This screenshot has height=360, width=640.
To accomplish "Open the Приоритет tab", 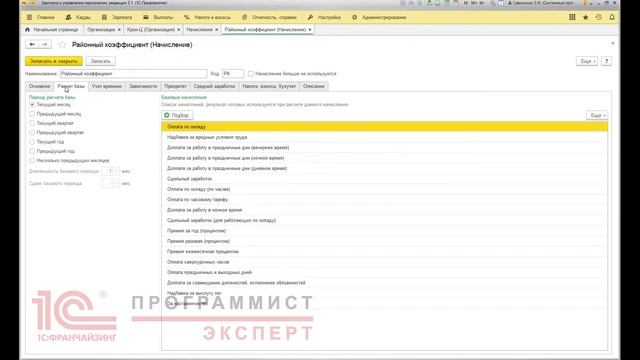I will [176, 87].
